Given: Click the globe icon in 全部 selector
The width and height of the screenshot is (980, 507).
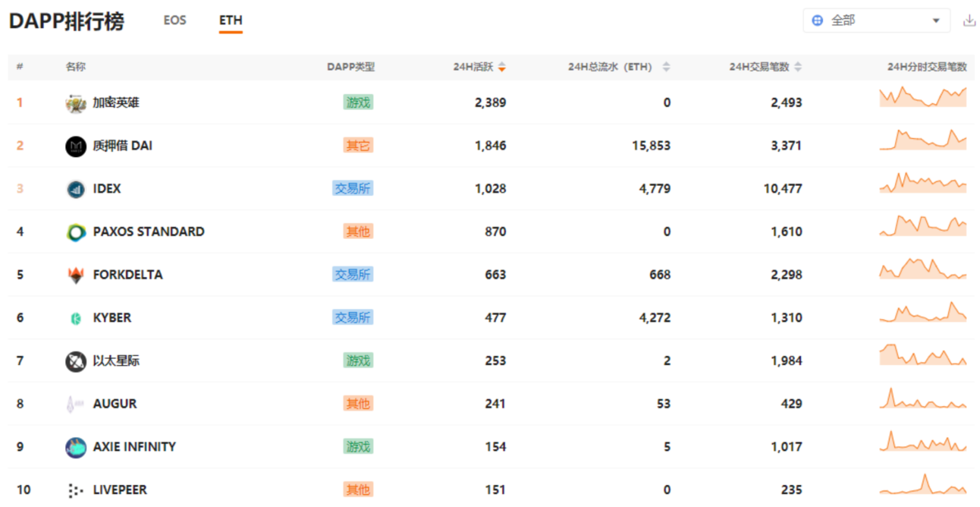Looking at the screenshot, I should 818,20.
